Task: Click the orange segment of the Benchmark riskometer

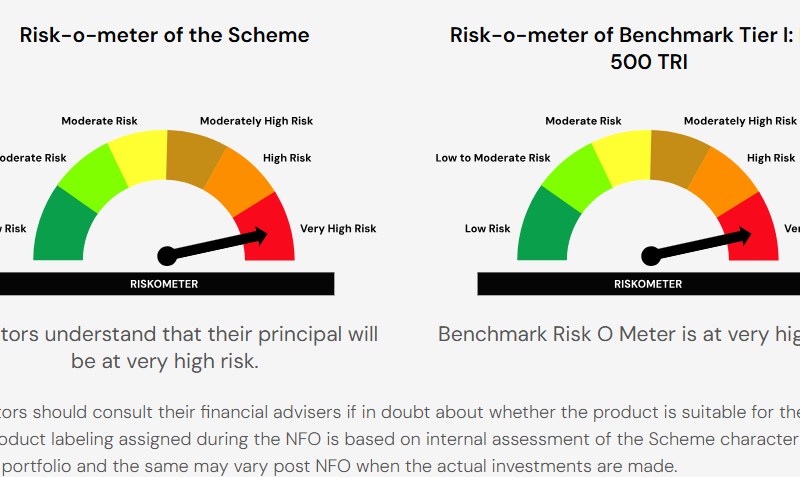Action: tap(722, 176)
